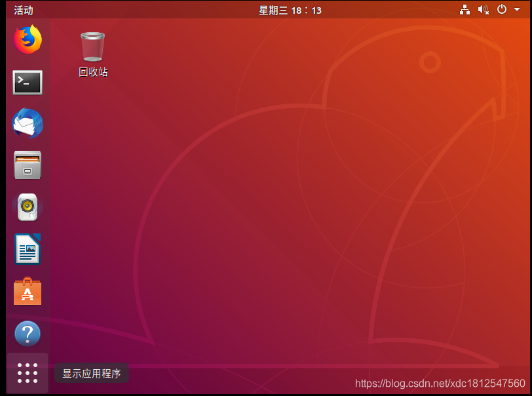Viewport: 532px width, 396px height.
Task: Open Thunderbird Mail in the dock
Action: point(28,124)
